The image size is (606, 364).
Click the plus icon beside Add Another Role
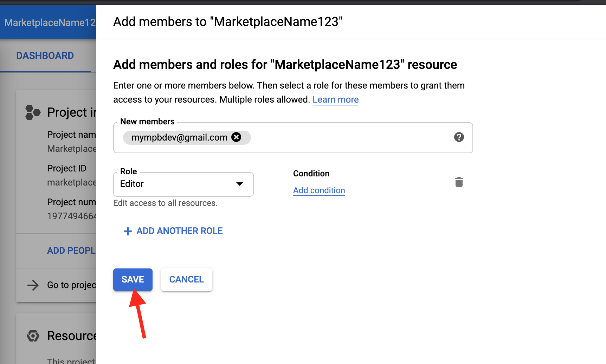point(128,231)
